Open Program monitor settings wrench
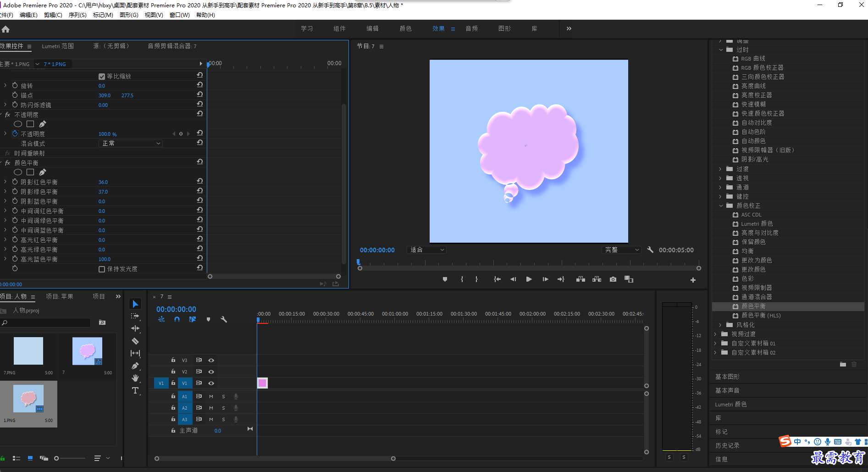The width and height of the screenshot is (868, 472). (650, 250)
